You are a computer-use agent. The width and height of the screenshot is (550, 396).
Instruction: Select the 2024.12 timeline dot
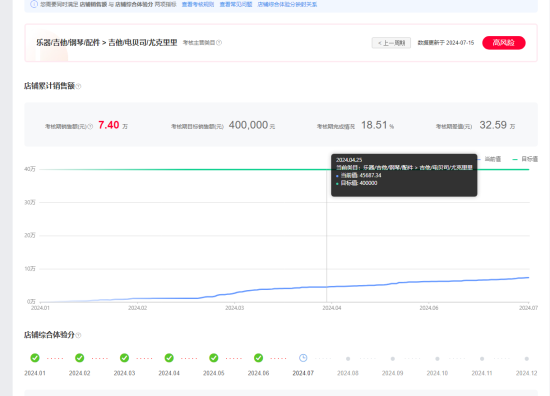[x=526, y=359]
